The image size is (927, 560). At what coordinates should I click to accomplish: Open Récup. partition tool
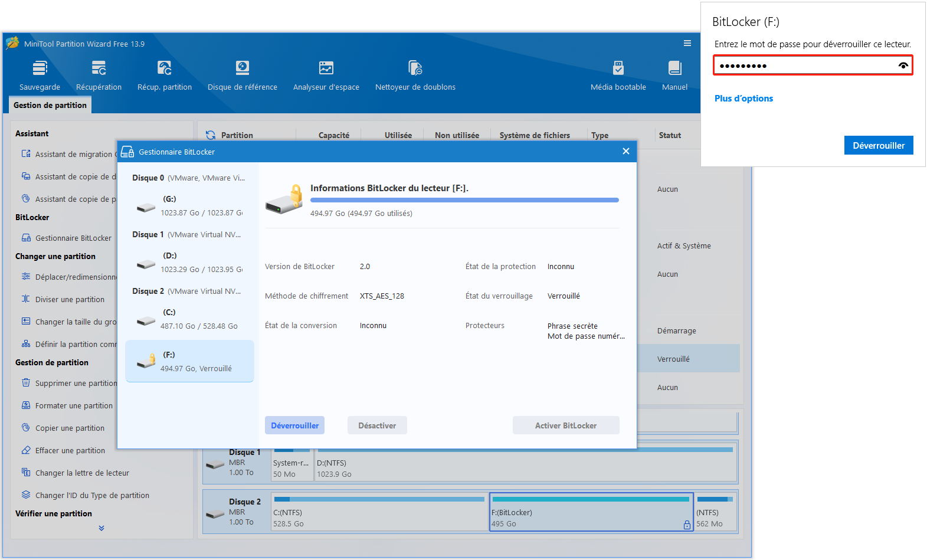165,76
